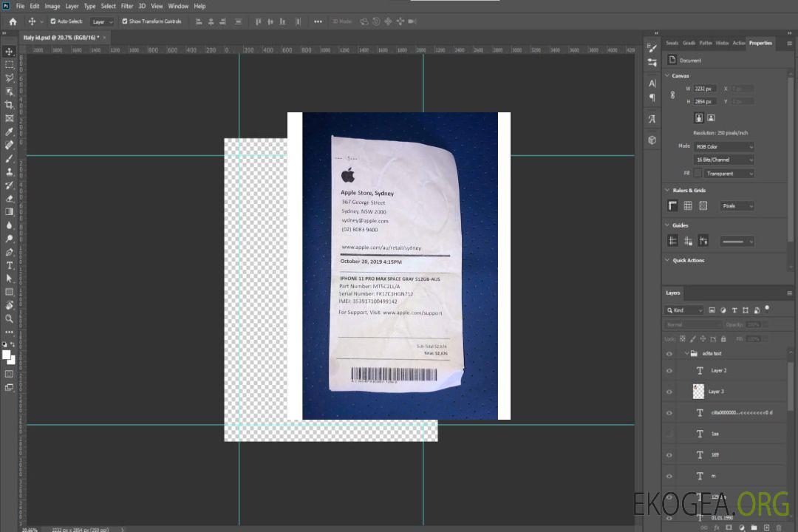The image size is (798, 532).
Task: Open the Transparent fill dropdown
Action: tap(729, 174)
